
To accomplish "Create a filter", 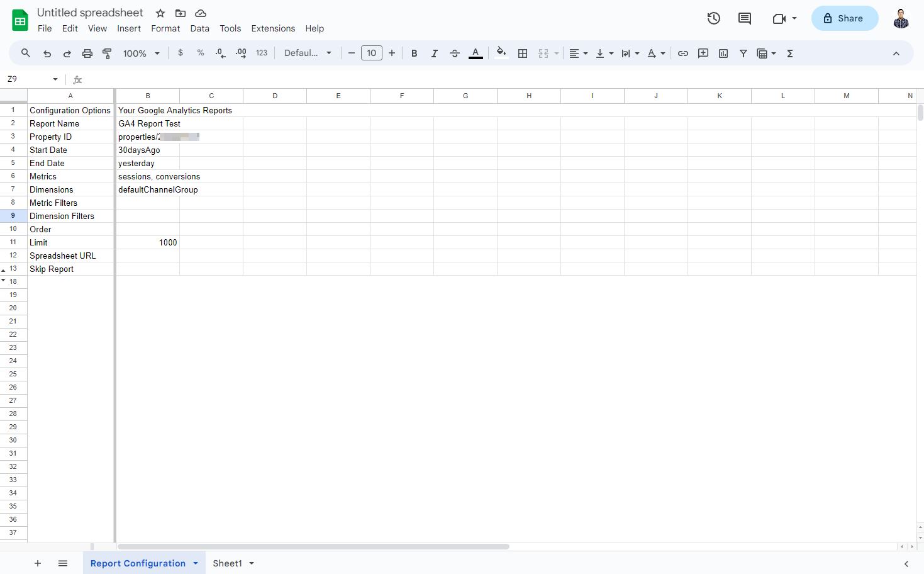I will pyautogui.click(x=743, y=53).
